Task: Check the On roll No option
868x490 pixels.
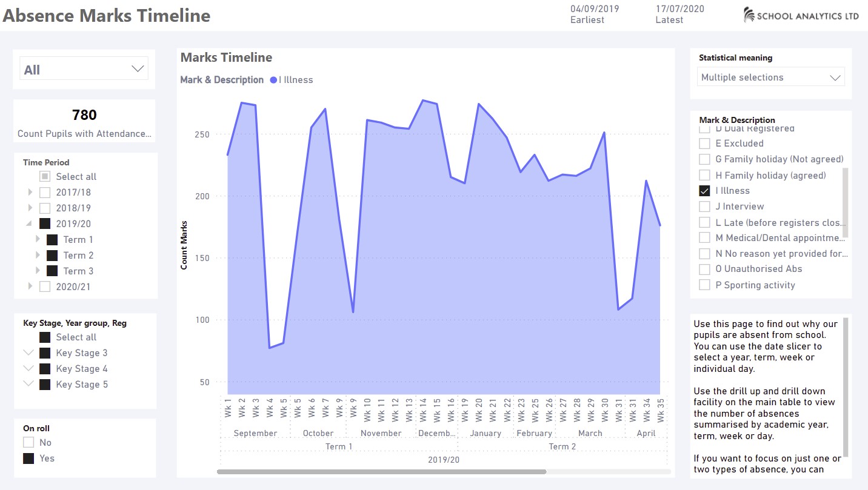Action: point(28,442)
